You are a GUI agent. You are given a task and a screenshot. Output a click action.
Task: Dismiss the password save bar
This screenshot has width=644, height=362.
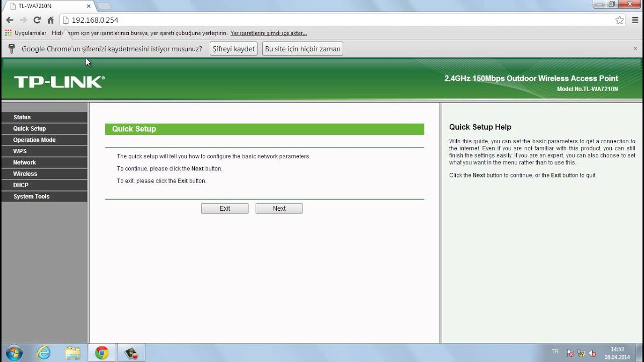coord(635,49)
